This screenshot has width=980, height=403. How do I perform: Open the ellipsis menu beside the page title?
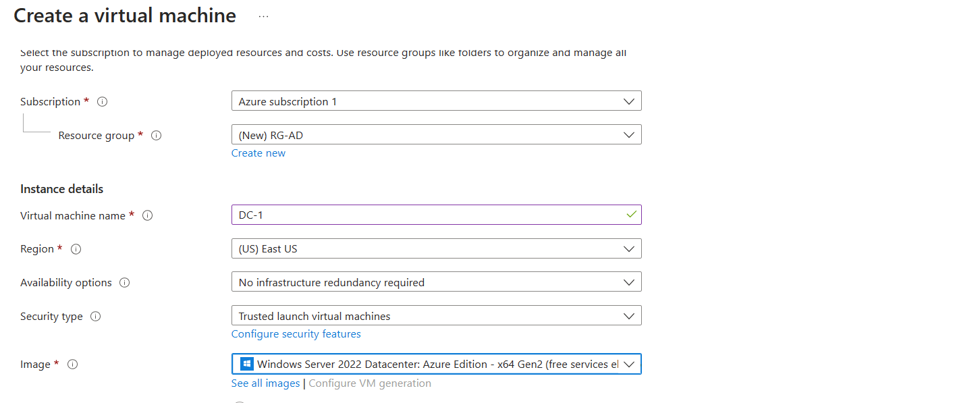coord(263,17)
